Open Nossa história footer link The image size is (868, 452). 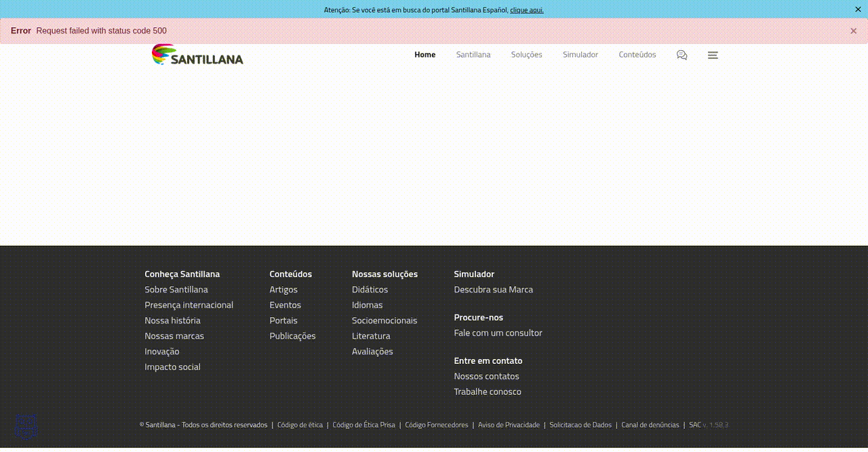tap(173, 321)
